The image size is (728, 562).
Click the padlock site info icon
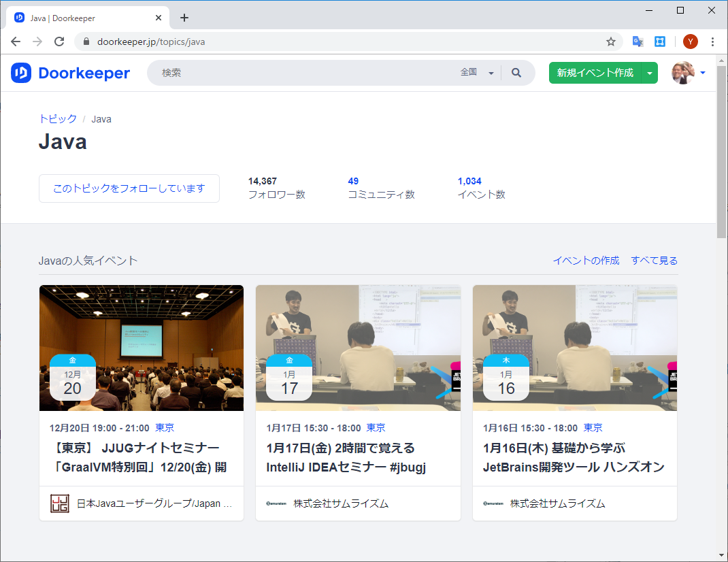[86, 42]
